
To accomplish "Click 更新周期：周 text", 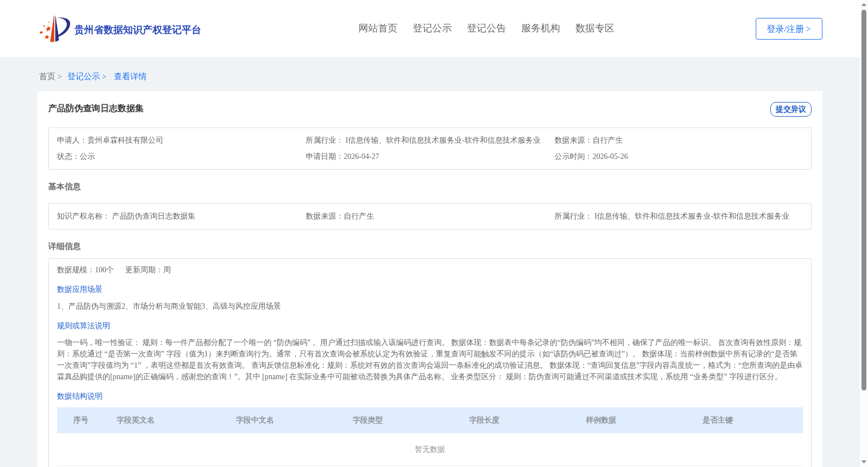I will [x=148, y=270].
